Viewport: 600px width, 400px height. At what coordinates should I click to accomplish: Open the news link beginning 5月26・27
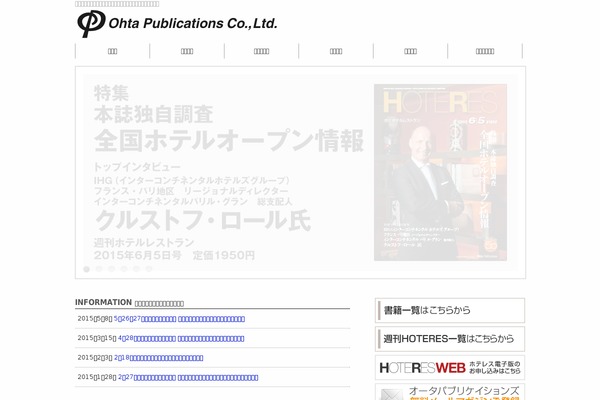pos(145,319)
